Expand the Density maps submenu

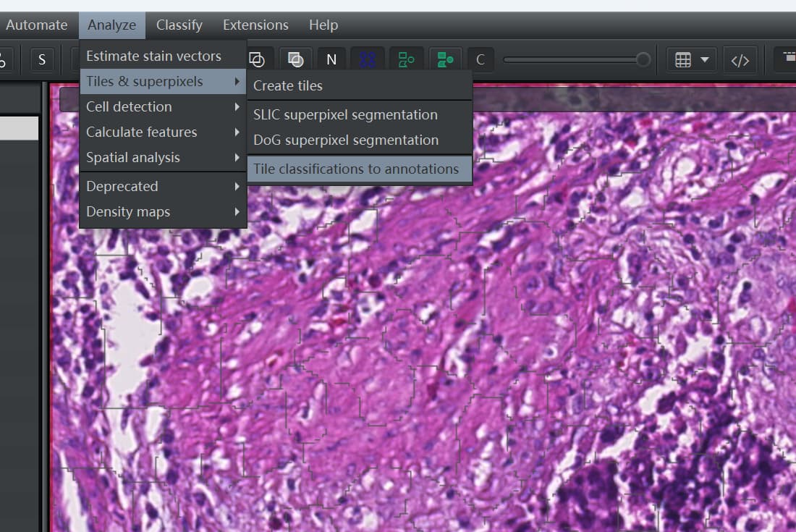point(128,211)
